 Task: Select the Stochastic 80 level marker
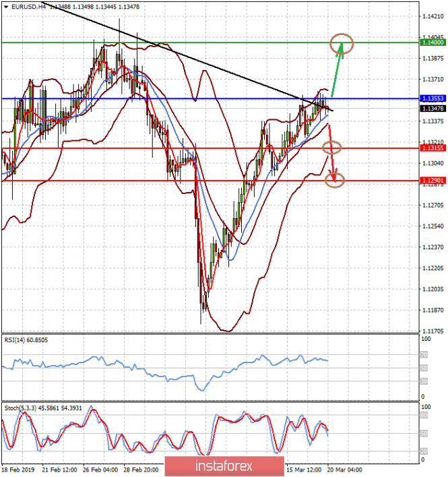[424, 415]
